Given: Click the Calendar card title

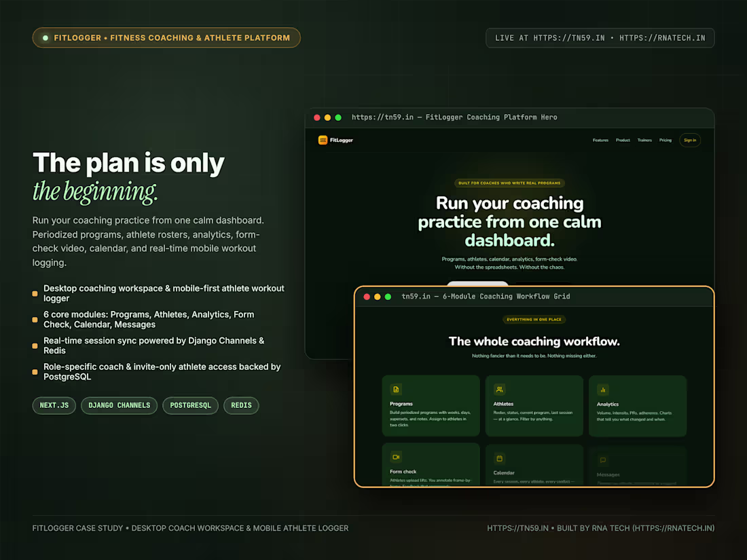Looking at the screenshot, I should (x=504, y=473).
